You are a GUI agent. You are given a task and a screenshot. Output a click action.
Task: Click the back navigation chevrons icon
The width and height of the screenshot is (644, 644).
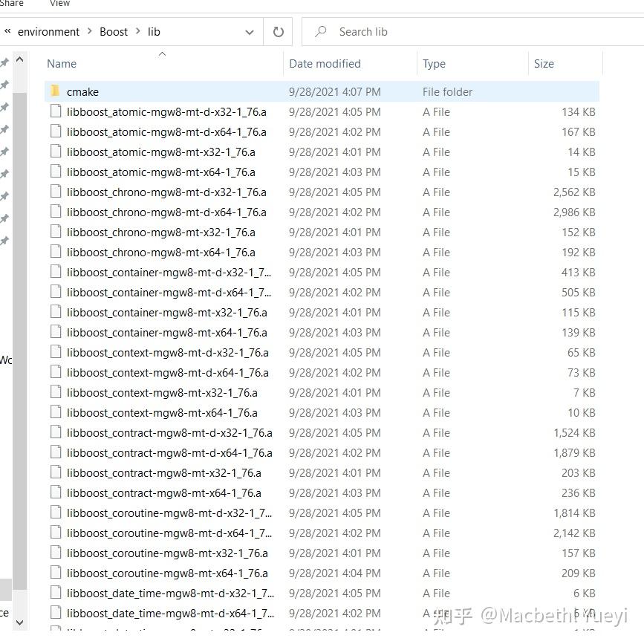coord(7,31)
